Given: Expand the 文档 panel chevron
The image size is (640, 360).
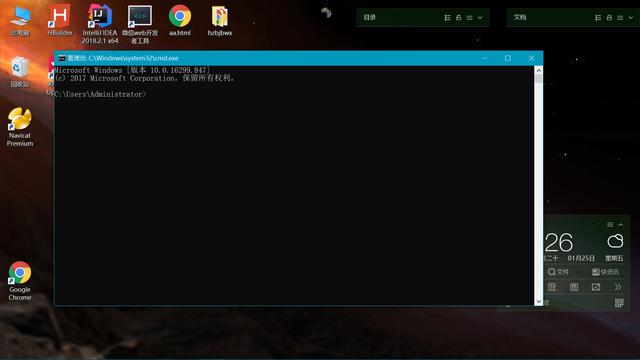Looking at the screenshot, I should [x=631, y=18].
